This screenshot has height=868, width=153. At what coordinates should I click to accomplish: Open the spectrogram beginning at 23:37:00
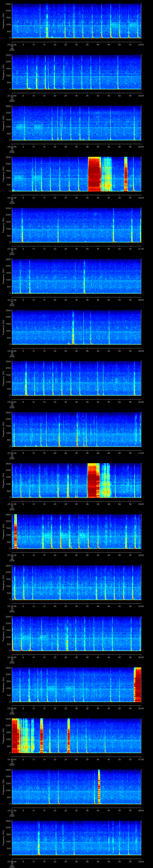[x=76, y=787]
